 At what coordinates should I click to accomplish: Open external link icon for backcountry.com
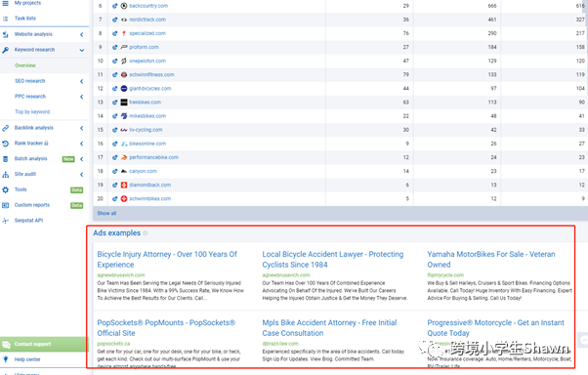(114, 6)
